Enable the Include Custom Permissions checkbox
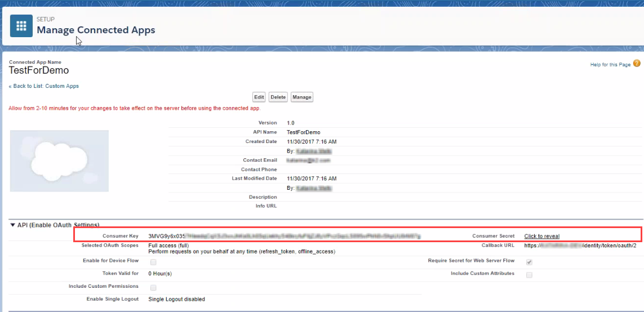 pyautogui.click(x=153, y=288)
